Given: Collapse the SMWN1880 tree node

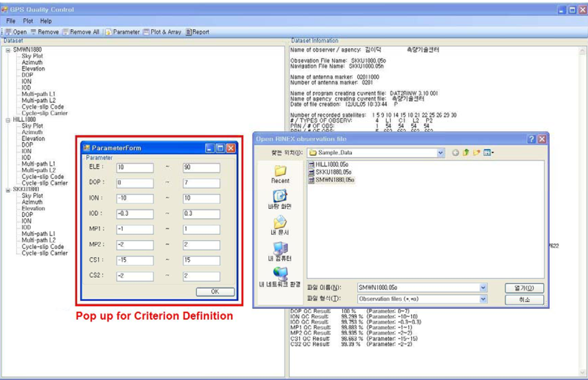Looking at the screenshot, I should 8,50.
